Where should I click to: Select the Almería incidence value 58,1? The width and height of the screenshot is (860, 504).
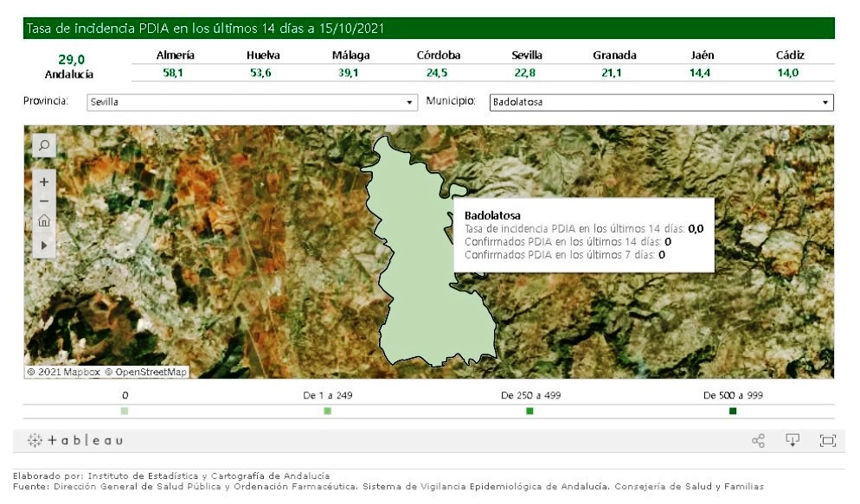pyautogui.click(x=173, y=73)
